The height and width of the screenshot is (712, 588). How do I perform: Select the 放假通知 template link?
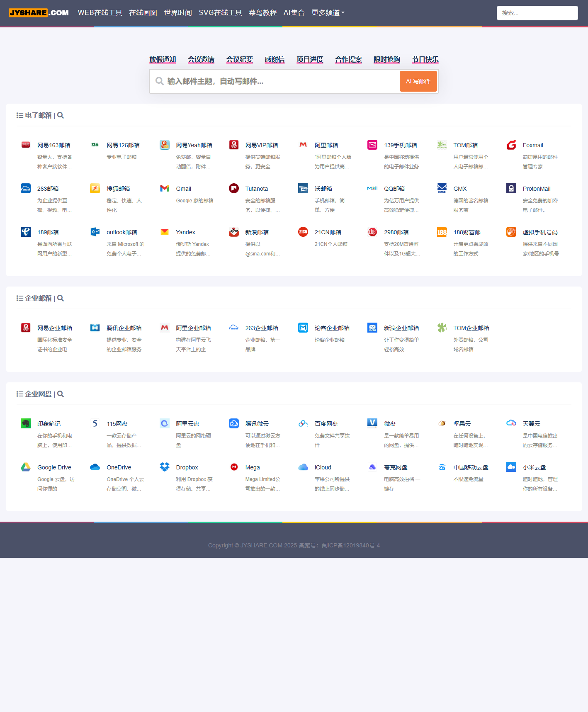coord(163,60)
